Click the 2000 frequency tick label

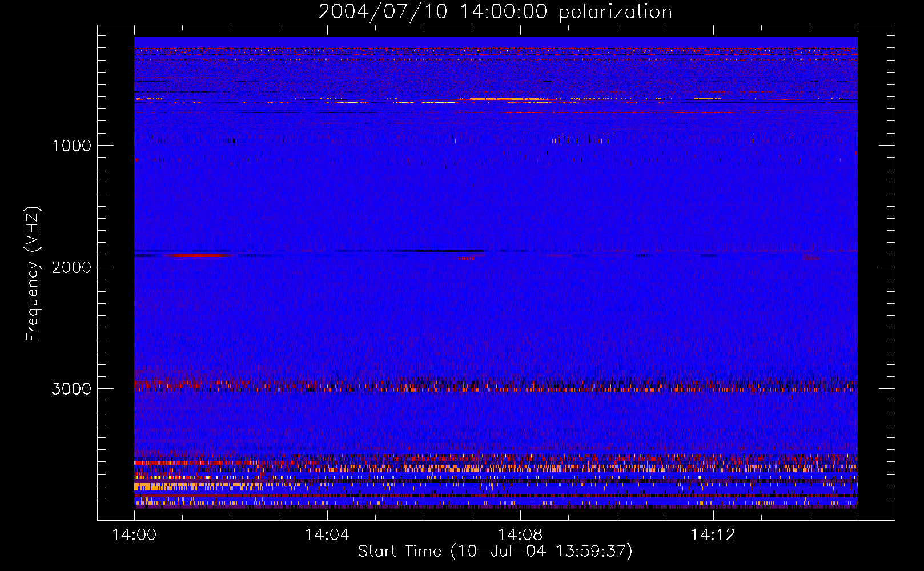(71, 267)
